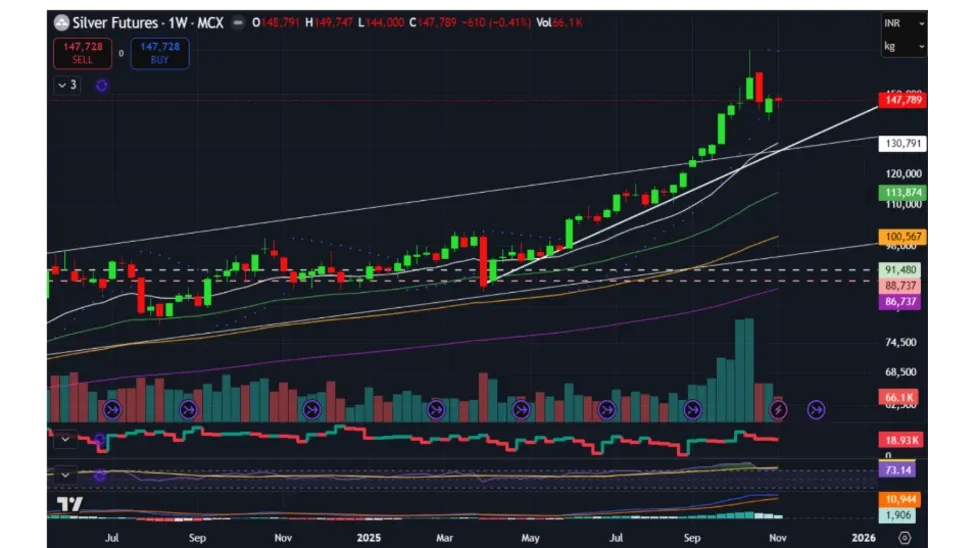Click the purple loading icon in the 18.93K pane
The image size is (974, 548).
[x=100, y=439]
